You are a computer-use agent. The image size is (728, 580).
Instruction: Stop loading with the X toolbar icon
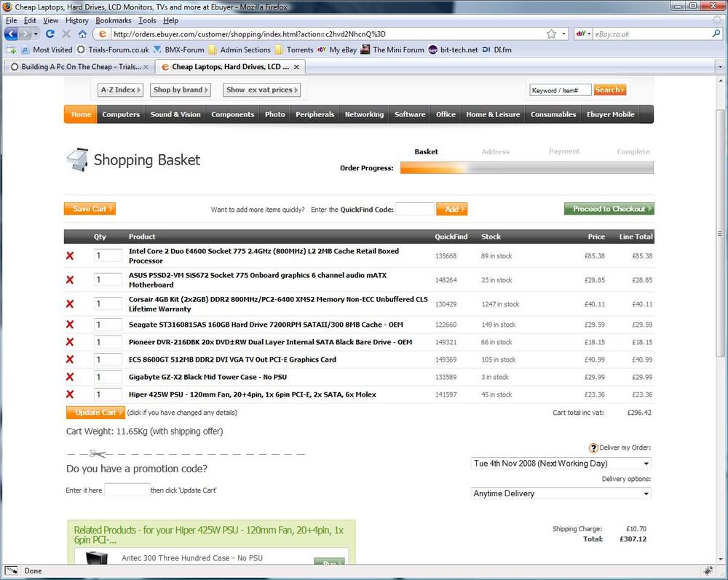tap(66, 34)
